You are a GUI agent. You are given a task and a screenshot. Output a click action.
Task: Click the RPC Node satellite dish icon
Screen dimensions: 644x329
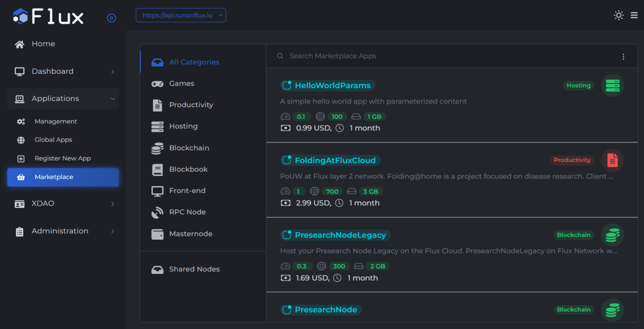tap(157, 213)
